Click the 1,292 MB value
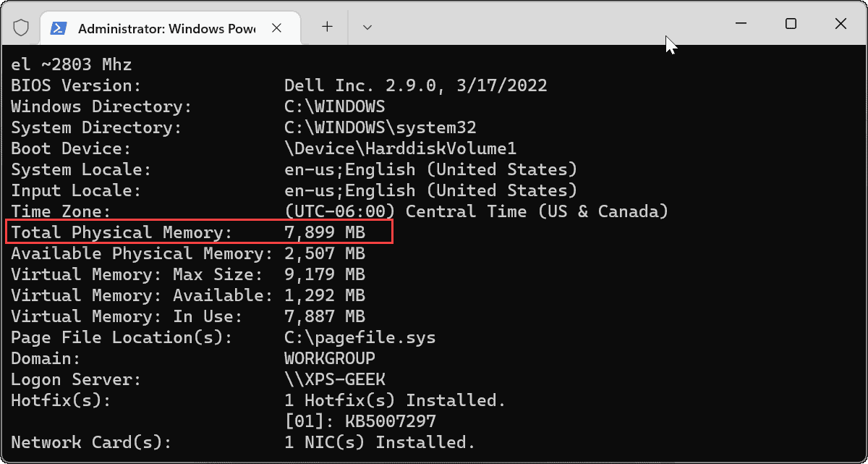Viewport: 868px width, 464px height. (x=325, y=295)
